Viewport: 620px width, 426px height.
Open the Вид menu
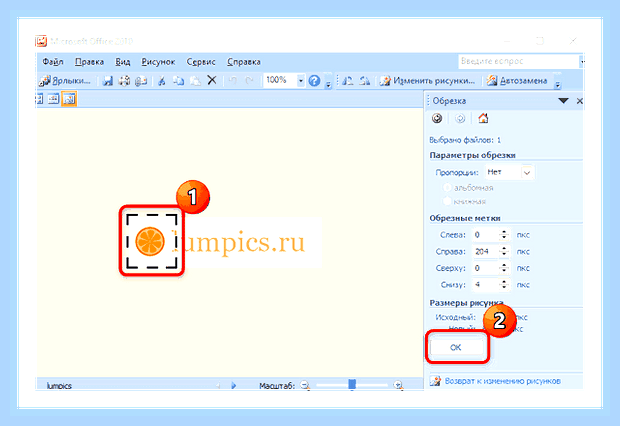coord(123,62)
